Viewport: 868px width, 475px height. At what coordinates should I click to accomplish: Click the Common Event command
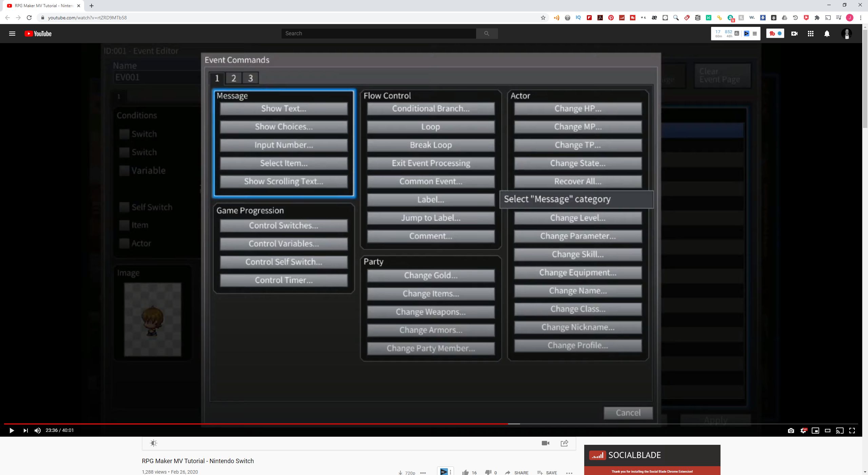[431, 182]
